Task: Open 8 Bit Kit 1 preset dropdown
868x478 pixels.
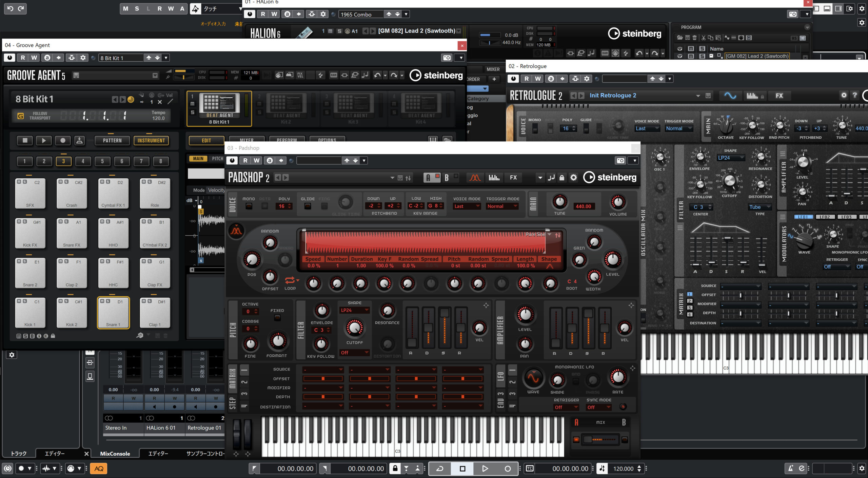Action: click(x=166, y=58)
